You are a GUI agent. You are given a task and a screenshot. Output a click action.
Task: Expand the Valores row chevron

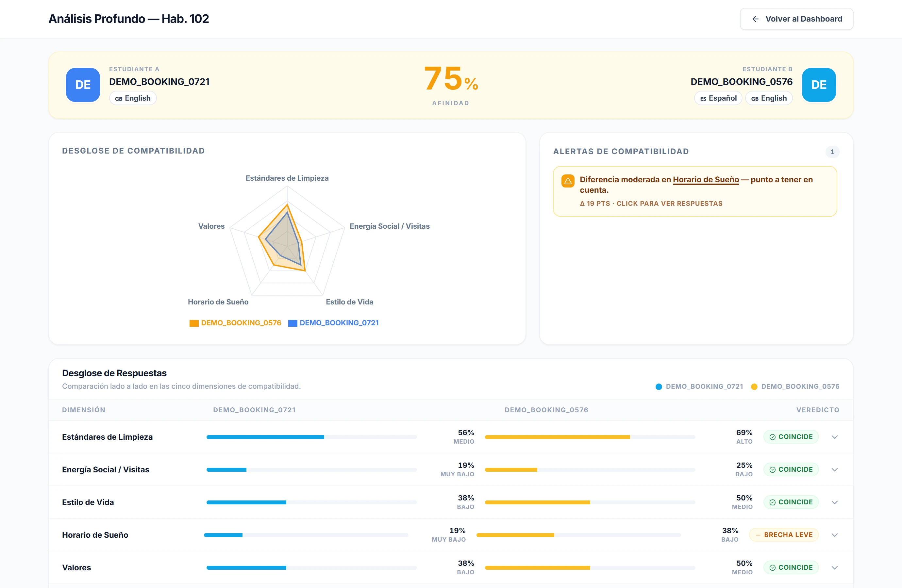pyautogui.click(x=835, y=567)
